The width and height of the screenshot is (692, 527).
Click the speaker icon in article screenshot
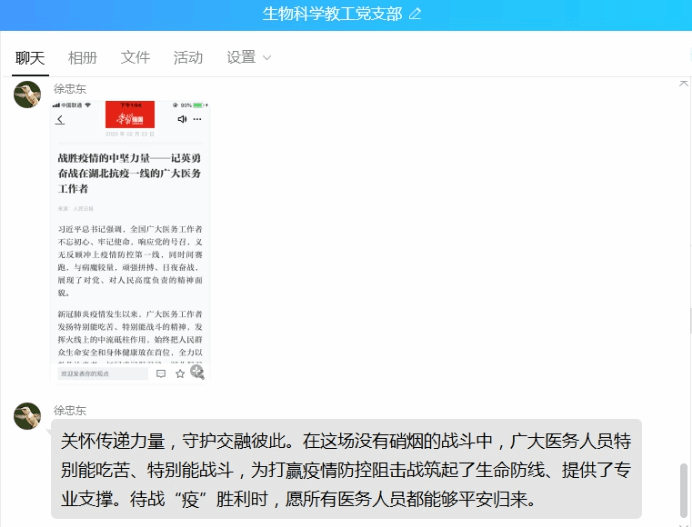[182, 119]
